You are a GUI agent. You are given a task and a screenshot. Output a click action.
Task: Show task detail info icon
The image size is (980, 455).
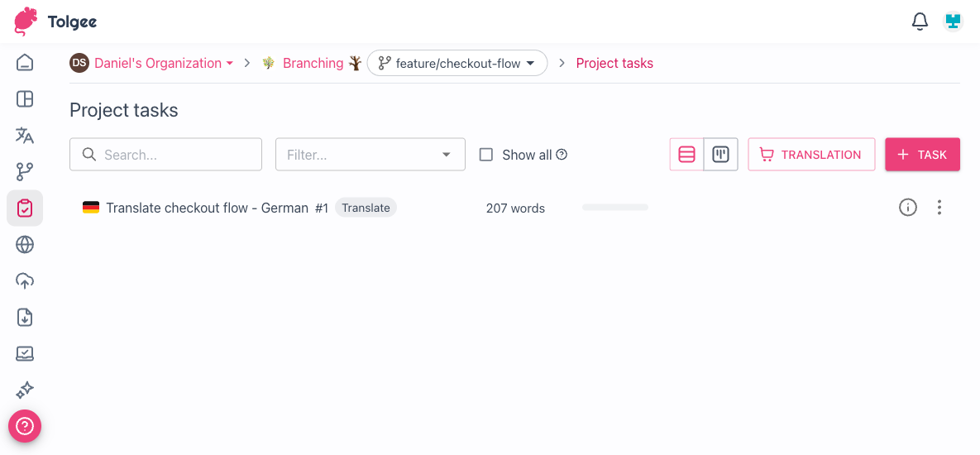coord(907,208)
